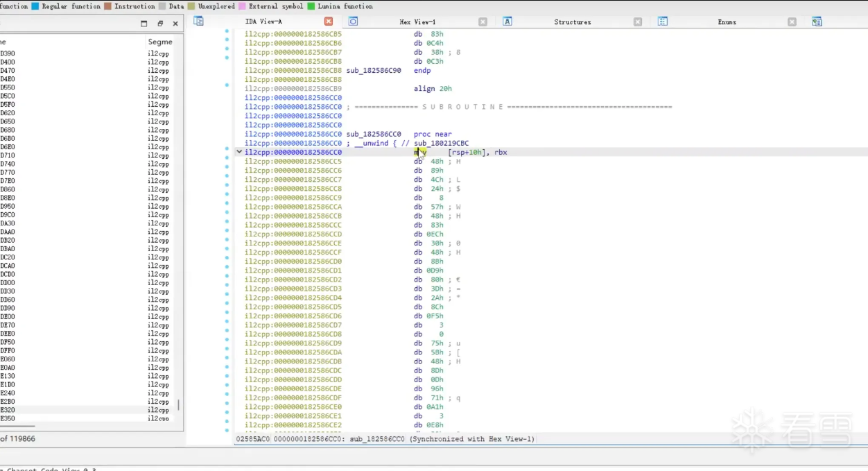
Task: Collapse the sub_182586CC0 function with chevron
Action: [x=239, y=152]
